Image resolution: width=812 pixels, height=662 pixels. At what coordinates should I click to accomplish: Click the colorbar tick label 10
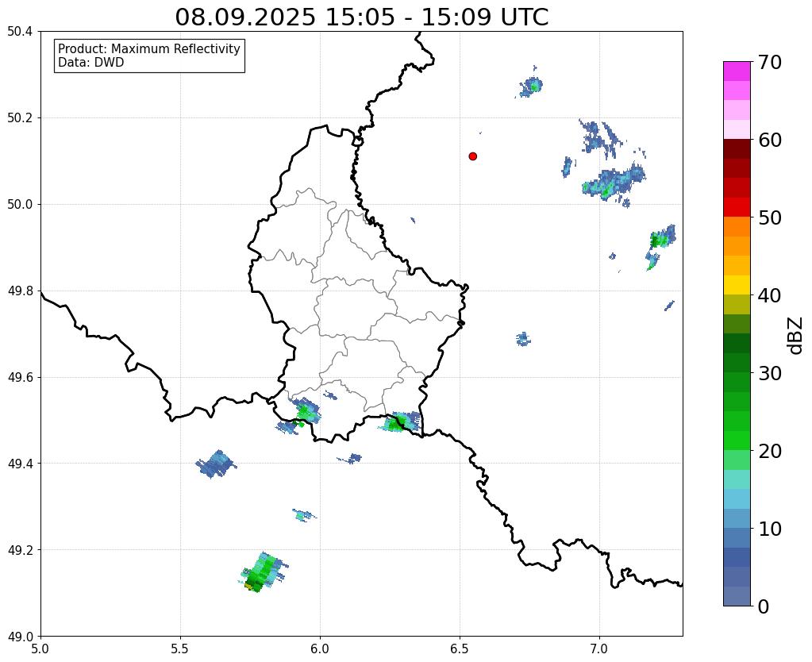click(770, 529)
